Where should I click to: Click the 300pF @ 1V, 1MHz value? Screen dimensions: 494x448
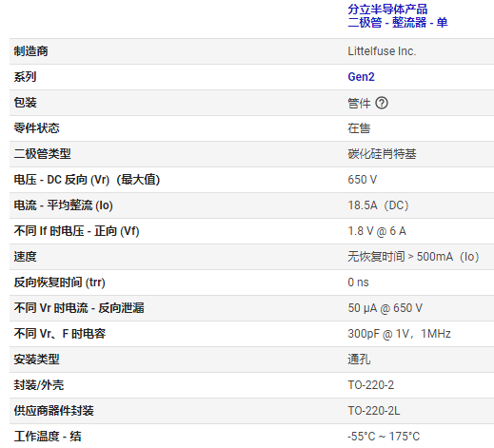click(399, 334)
